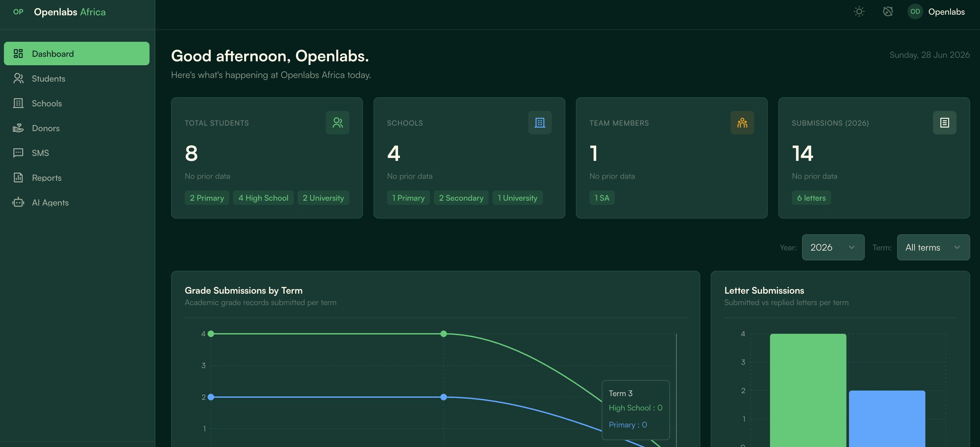Click Primary first data point at 2

click(x=211, y=397)
